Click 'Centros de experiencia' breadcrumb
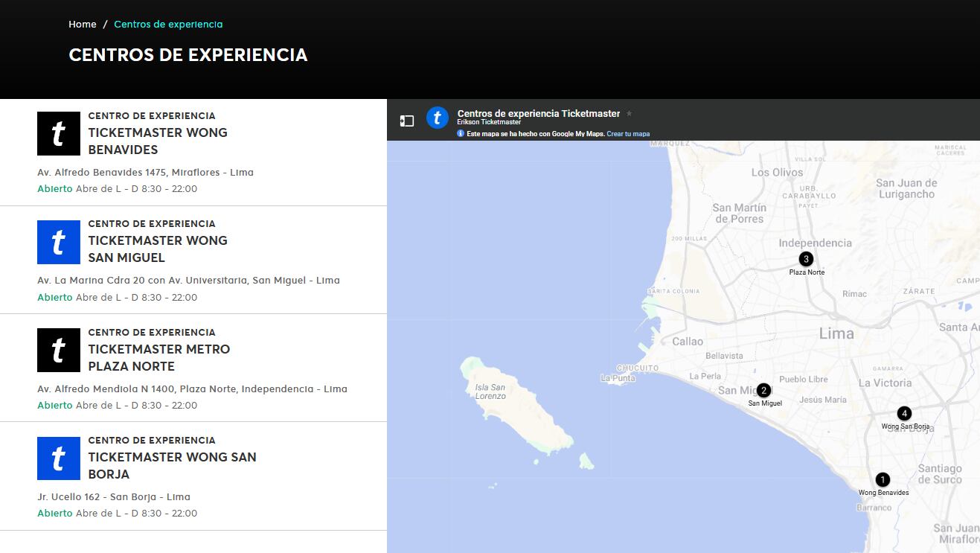Image resolution: width=980 pixels, height=553 pixels. (168, 25)
